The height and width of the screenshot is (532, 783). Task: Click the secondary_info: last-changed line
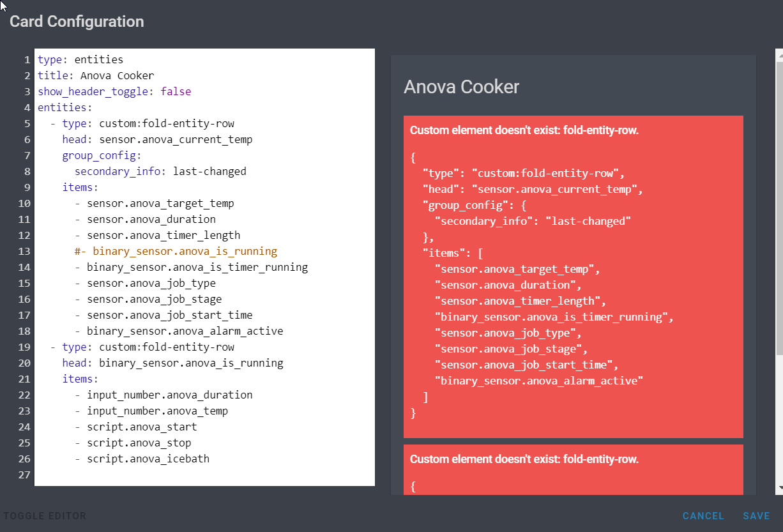(152, 171)
